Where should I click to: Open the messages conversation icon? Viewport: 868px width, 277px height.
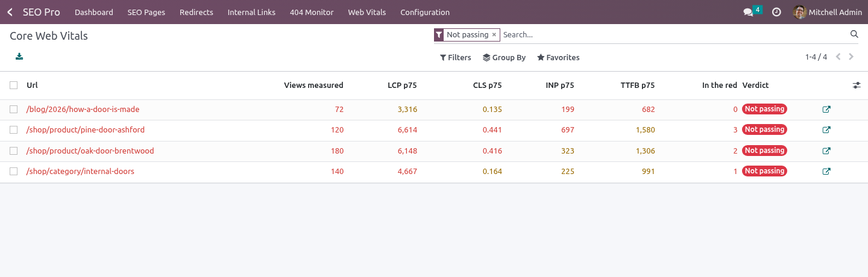[748, 12]
